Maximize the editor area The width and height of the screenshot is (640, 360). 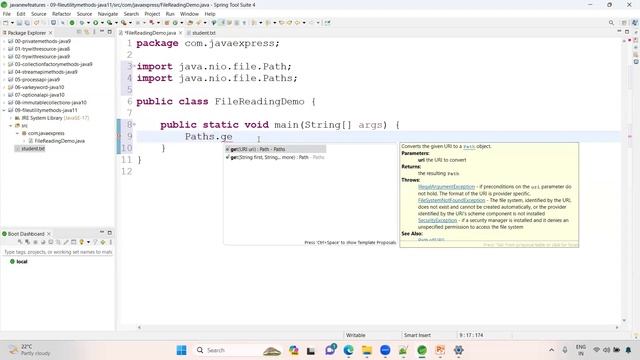pos(627,32)
